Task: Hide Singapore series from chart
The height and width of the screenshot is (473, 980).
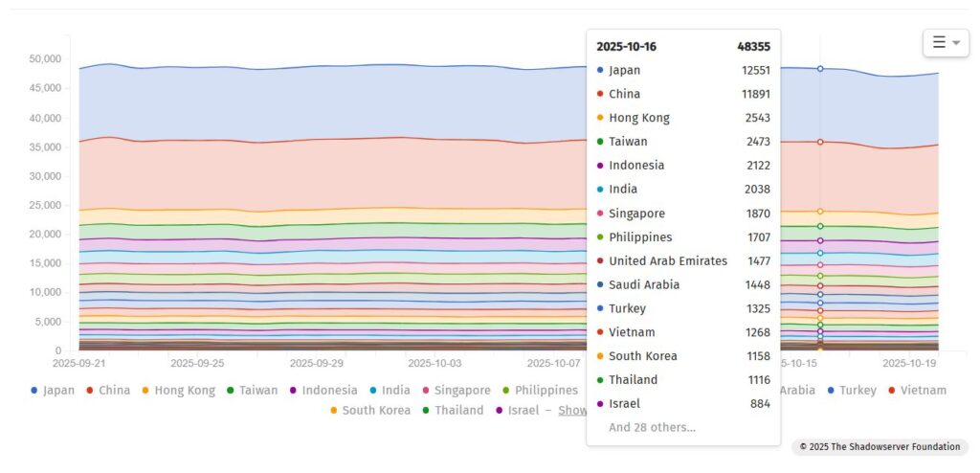Action: [x=457, y=391]
